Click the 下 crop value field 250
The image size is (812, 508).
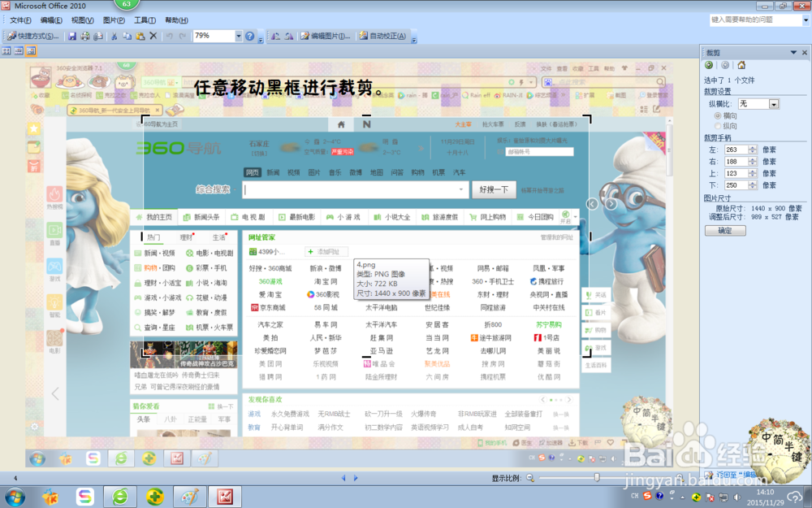click(x=736, y=185)
